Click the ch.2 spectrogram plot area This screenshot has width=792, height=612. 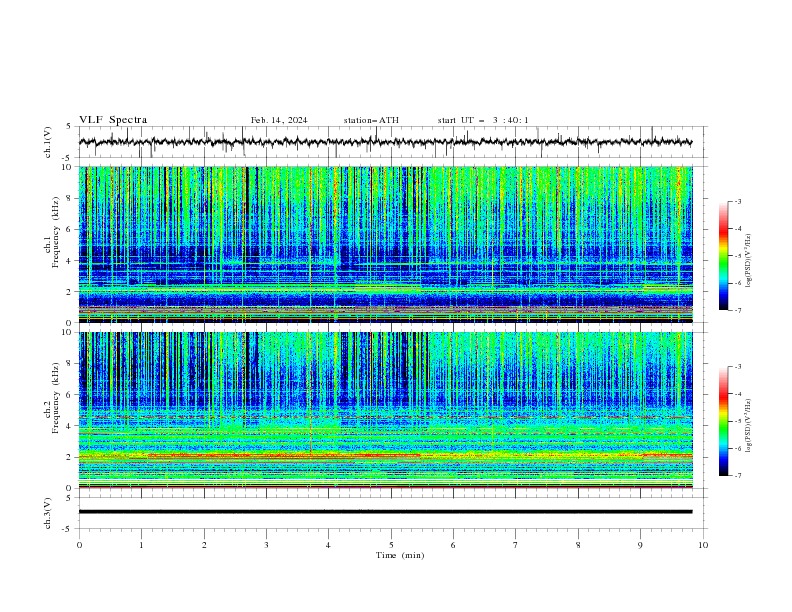385,410
